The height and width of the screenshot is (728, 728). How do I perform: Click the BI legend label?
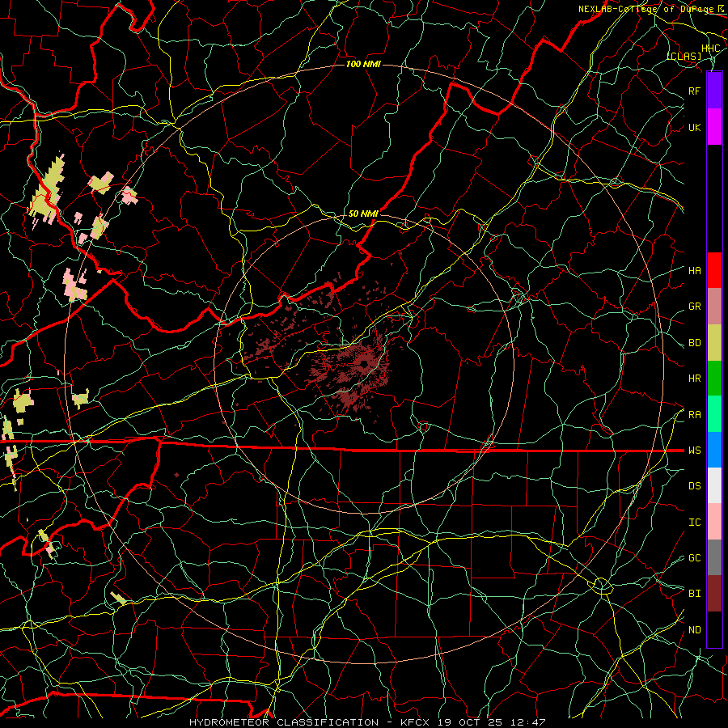click(x=695, y=594)
